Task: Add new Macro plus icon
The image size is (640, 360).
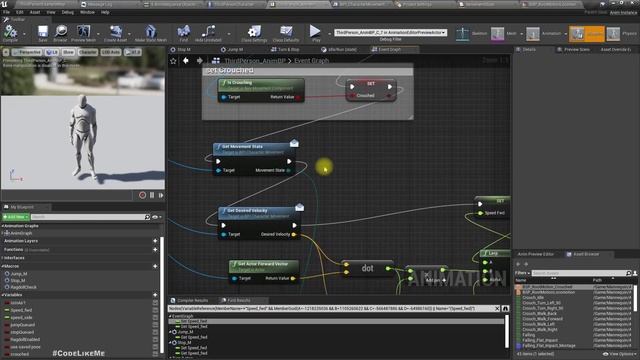Action: click(x=155, y=266)
